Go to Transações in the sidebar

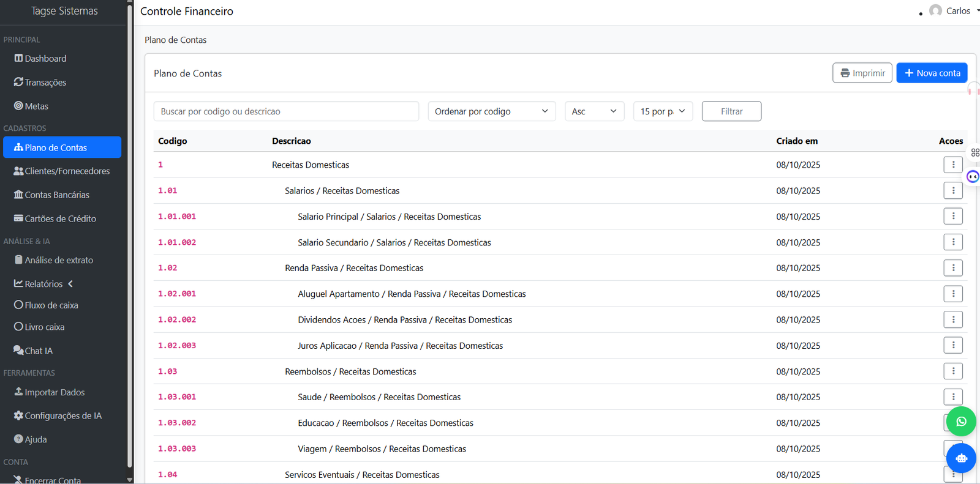45,82
